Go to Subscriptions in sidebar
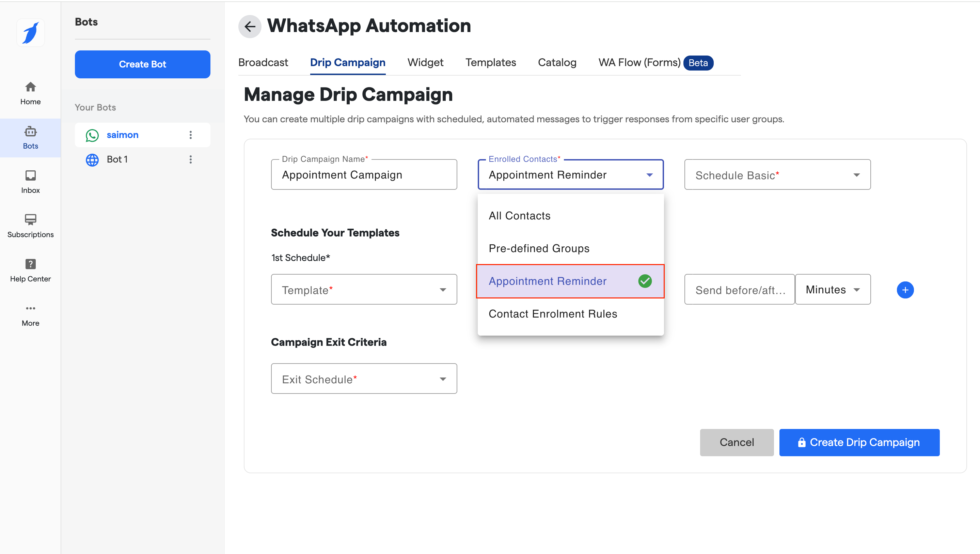The height and width of the screenshot is (554, 980). pyautogui.click(x=30, y=226)
